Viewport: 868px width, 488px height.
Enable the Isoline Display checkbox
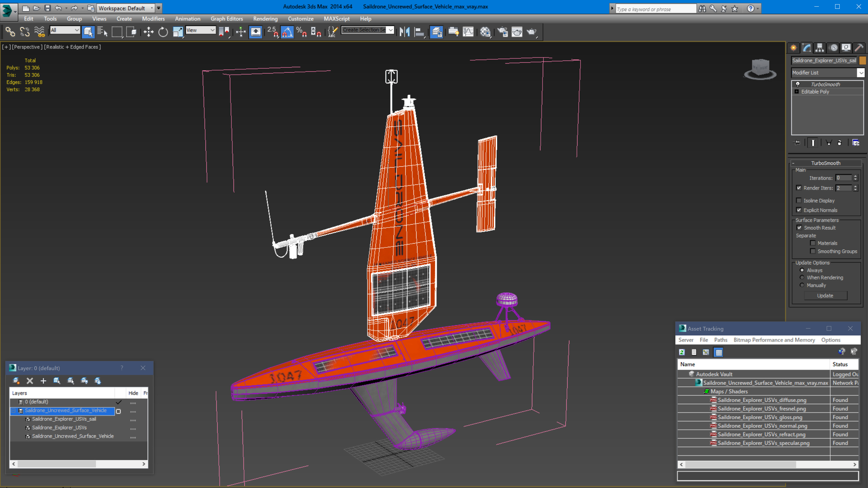[x=799, y=200]
